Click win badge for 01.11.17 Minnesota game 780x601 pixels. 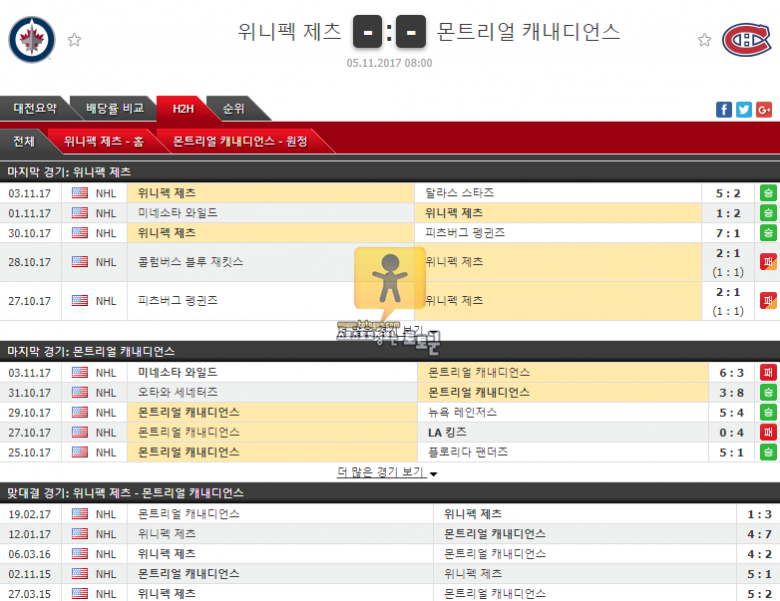pos(768,213)
